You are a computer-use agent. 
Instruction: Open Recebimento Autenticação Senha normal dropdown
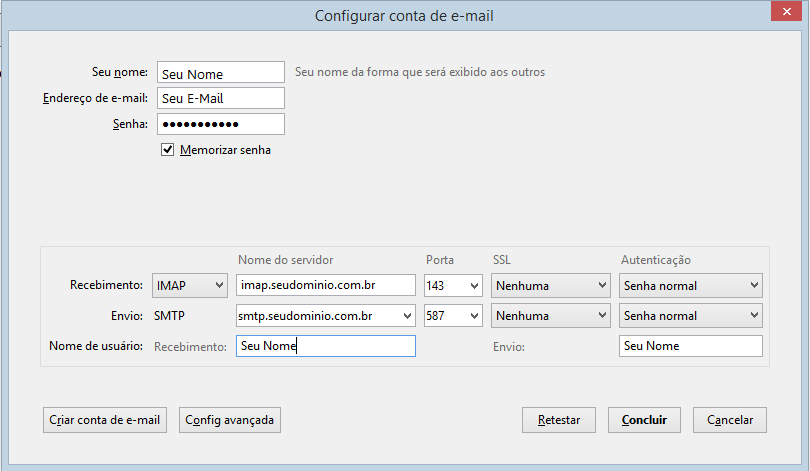(x=690, y=285)
